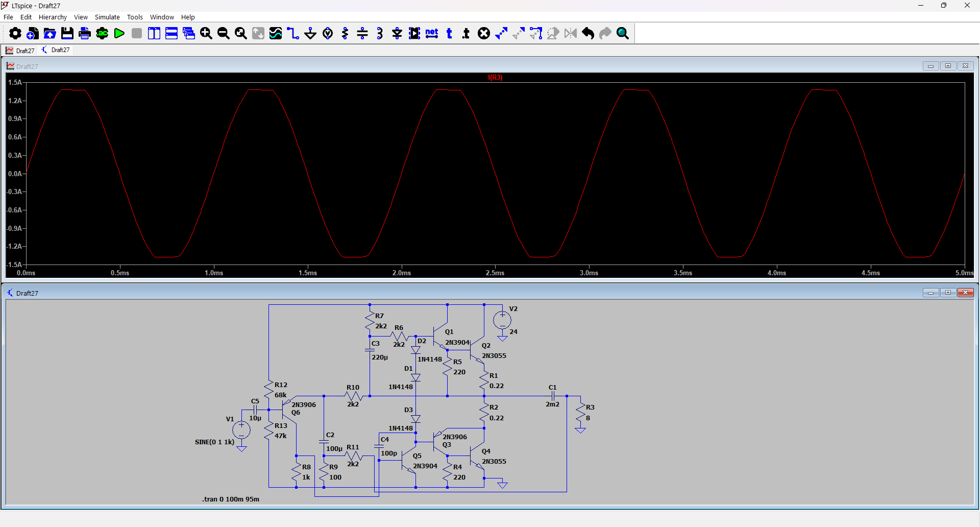Select the V1 signal source symbol
Viewport: 980px width, 527px height.
coord(241,430)
